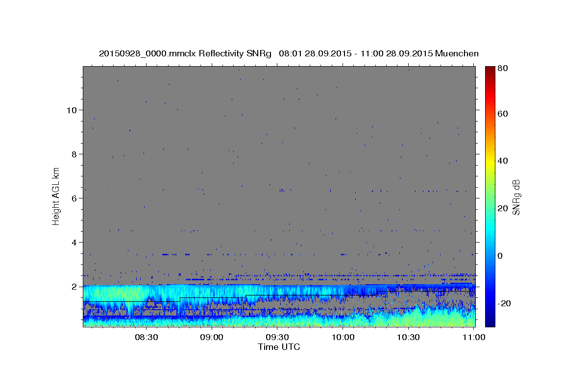Click the colorbar value -20

(505, 303)
